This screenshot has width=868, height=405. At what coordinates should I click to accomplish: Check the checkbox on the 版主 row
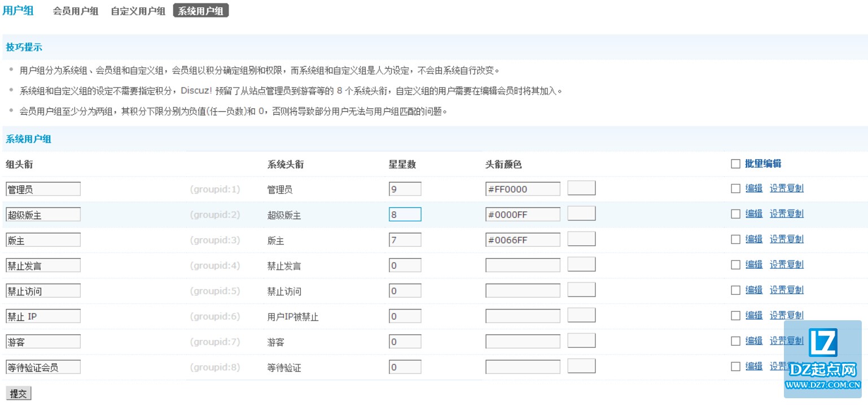click(735, 239)
